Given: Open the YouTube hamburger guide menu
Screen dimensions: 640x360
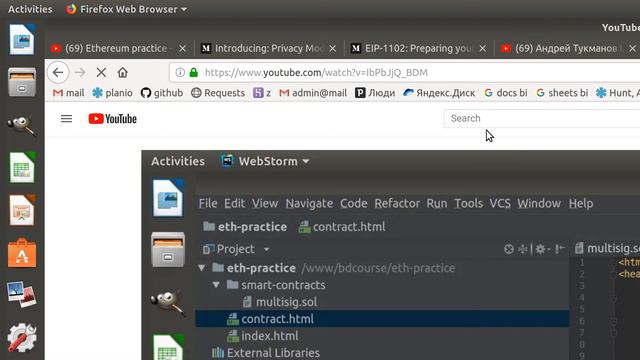Looking at the screenshot, I should click(x=67, y=119).
